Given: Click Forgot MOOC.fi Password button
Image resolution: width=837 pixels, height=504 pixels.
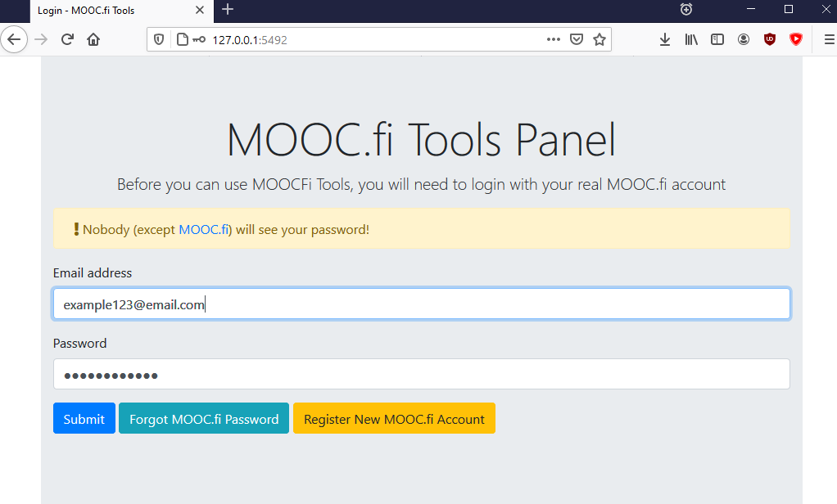Looking at the screenshot, I should pyautogui.click(x=204, y=419).
